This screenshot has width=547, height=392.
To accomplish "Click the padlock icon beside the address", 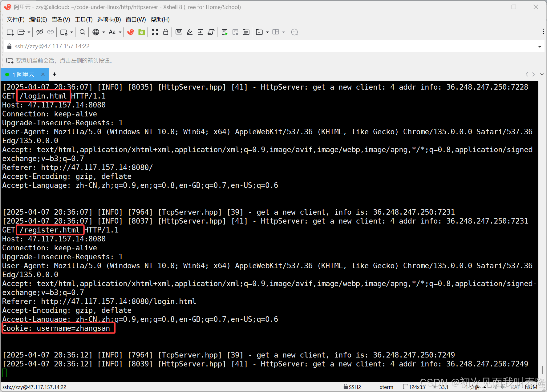I will [9, 46].
